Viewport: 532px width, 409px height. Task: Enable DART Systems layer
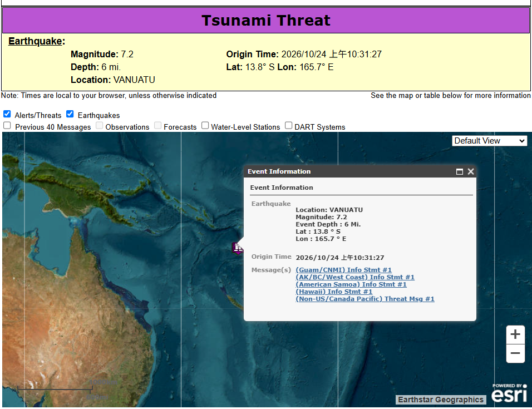pos(288,125)
